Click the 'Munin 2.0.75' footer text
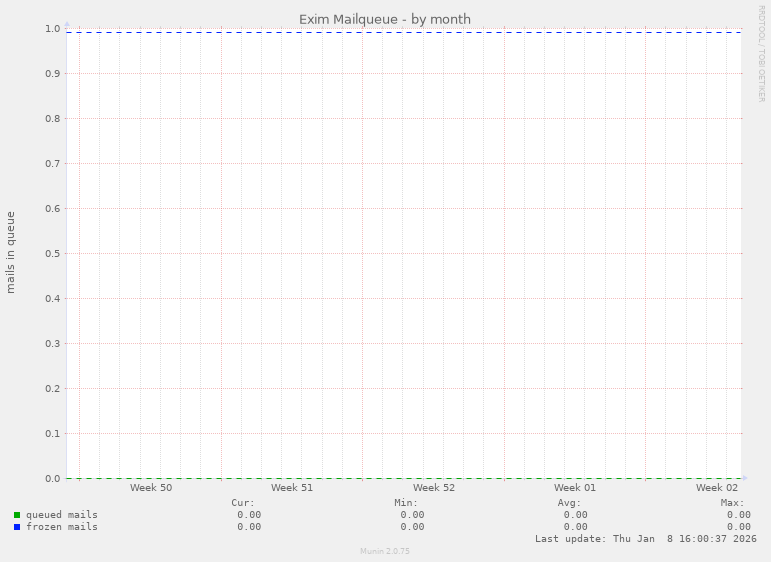This screenshot has height=562, width=771. click(x=385, y=551)
